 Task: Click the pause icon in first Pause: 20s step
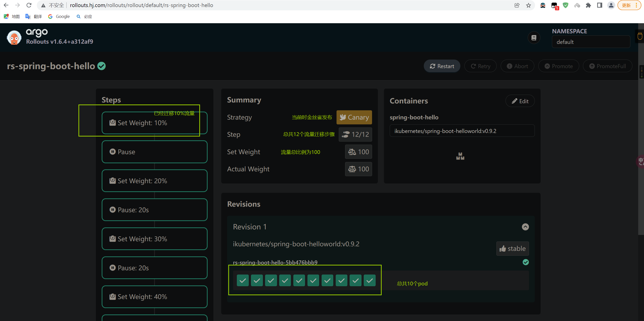click(113, 210)
